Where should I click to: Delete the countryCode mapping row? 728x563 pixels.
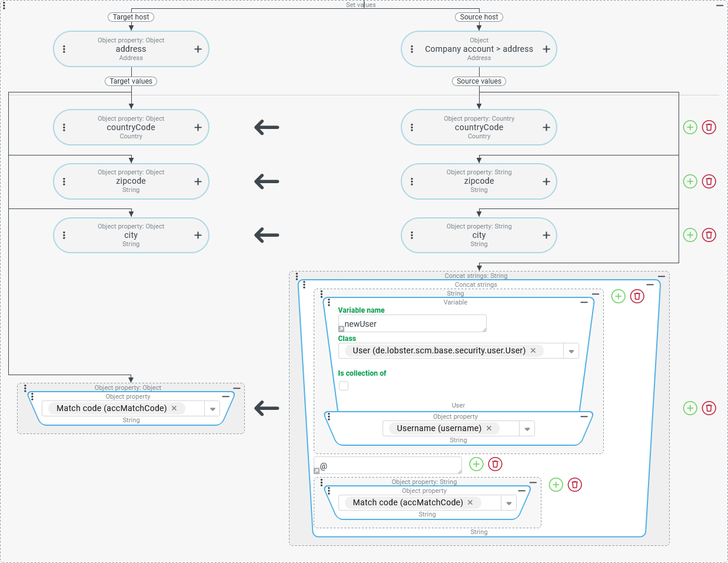coord(709,127)
